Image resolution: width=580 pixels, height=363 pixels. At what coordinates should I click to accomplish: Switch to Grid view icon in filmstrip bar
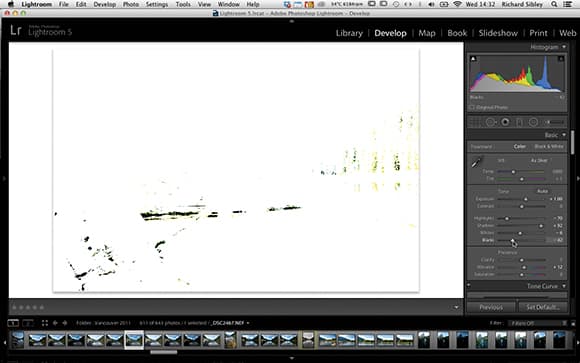point(44,323)
